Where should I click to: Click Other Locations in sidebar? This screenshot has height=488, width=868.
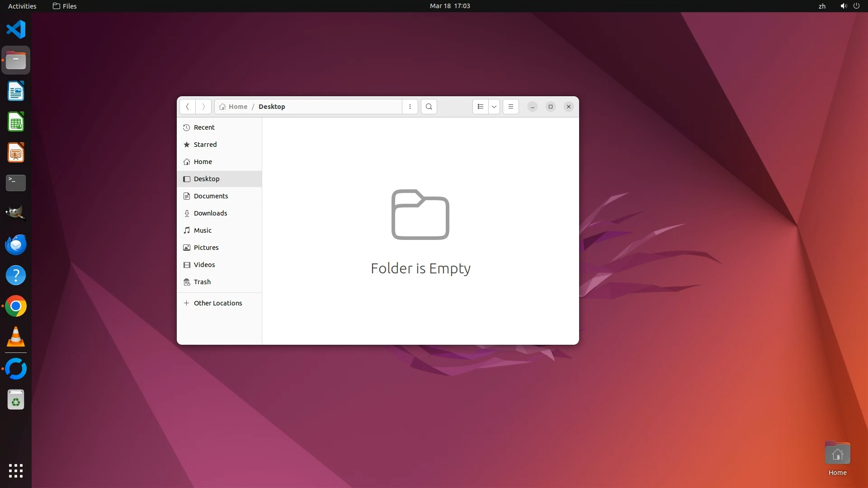(217, 303)
